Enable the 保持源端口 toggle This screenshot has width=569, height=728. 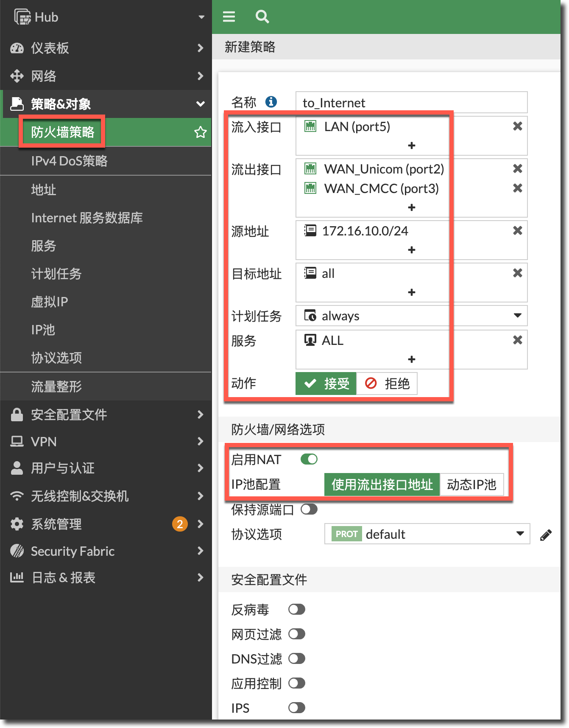[309, 510]
